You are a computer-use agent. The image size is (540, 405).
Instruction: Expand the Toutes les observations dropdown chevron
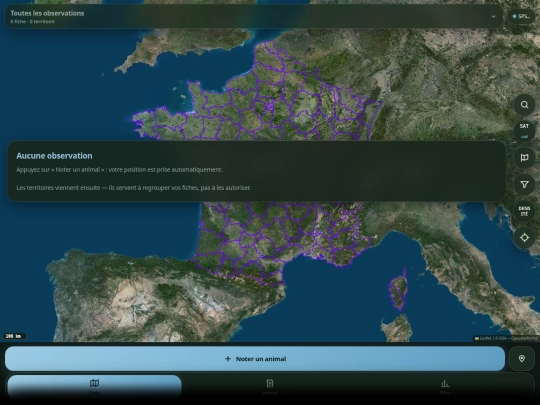click(x=493, y=17)
